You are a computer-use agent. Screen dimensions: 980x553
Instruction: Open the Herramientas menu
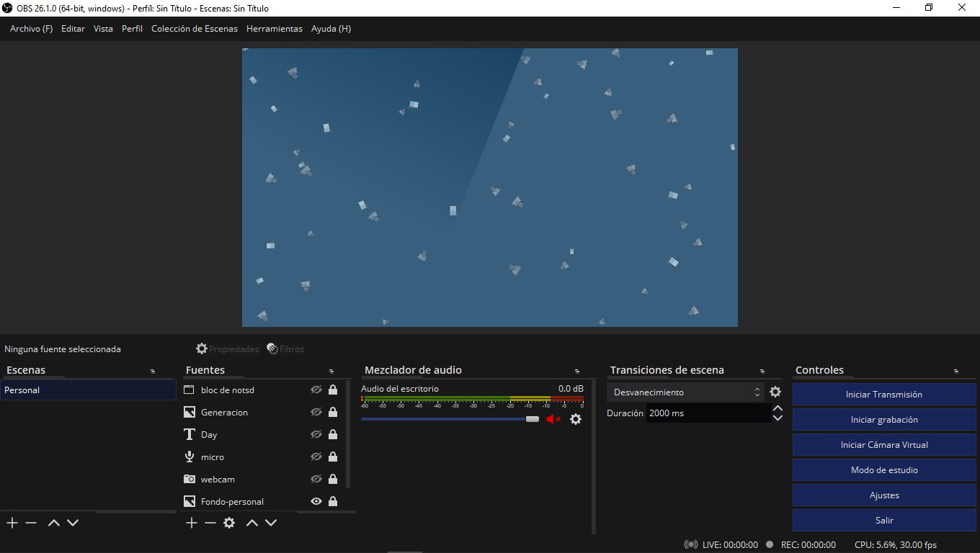[x=275, y=29]
